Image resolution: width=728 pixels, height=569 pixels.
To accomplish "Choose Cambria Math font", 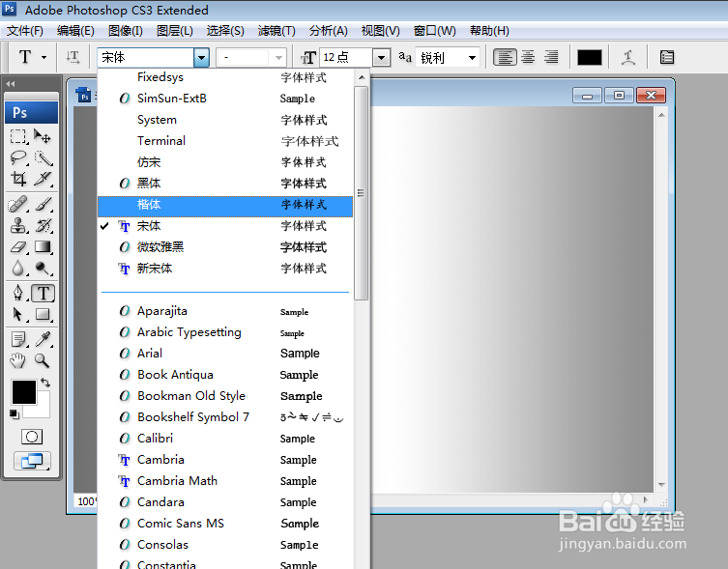I will point(225,481).
